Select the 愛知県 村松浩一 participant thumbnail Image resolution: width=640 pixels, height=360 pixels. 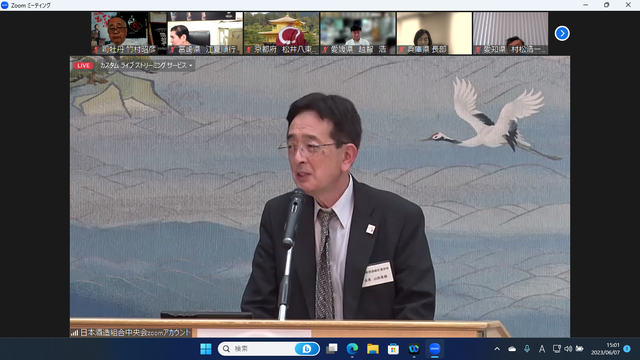pos(511,33)
